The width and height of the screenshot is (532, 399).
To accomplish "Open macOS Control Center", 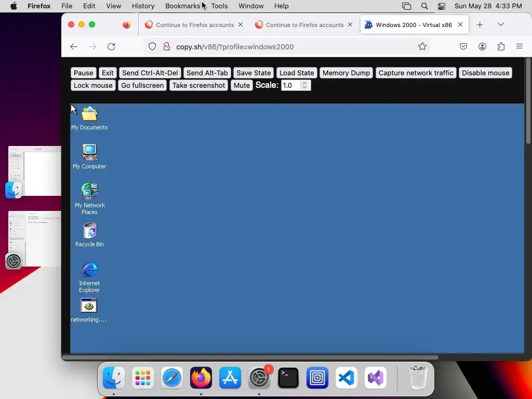I will [442, 6].
